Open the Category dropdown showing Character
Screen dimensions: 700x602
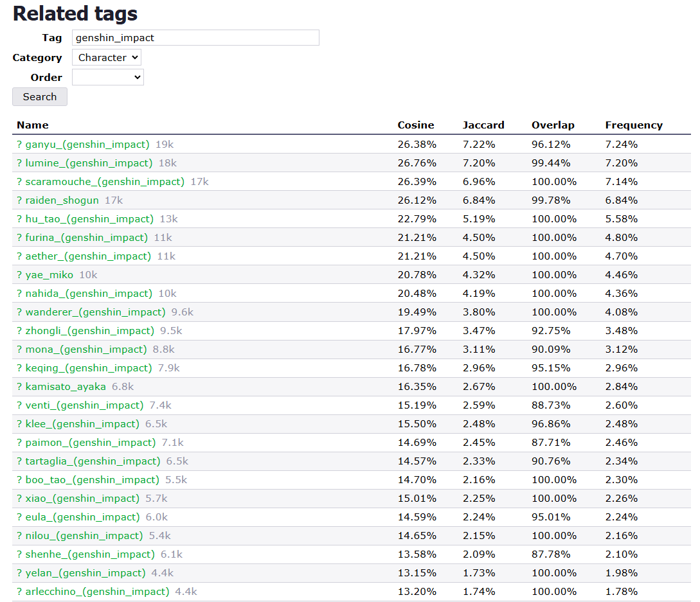pos(107,58)
